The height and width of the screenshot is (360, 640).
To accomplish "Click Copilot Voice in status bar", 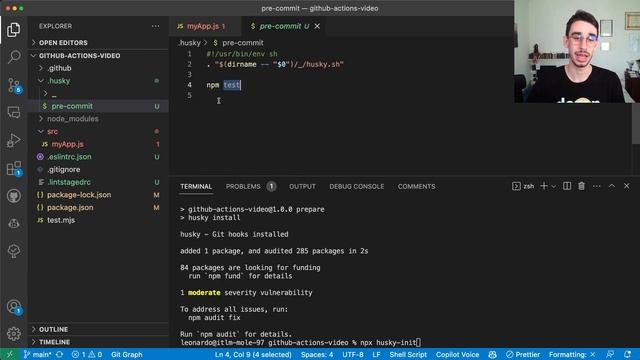I will coord(458,354).
